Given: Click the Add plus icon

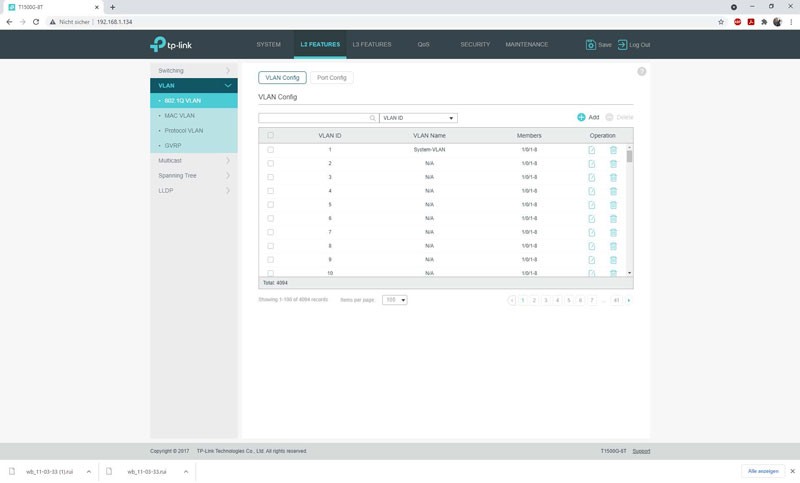Looking at the screenshot, I should pos(581,117).
